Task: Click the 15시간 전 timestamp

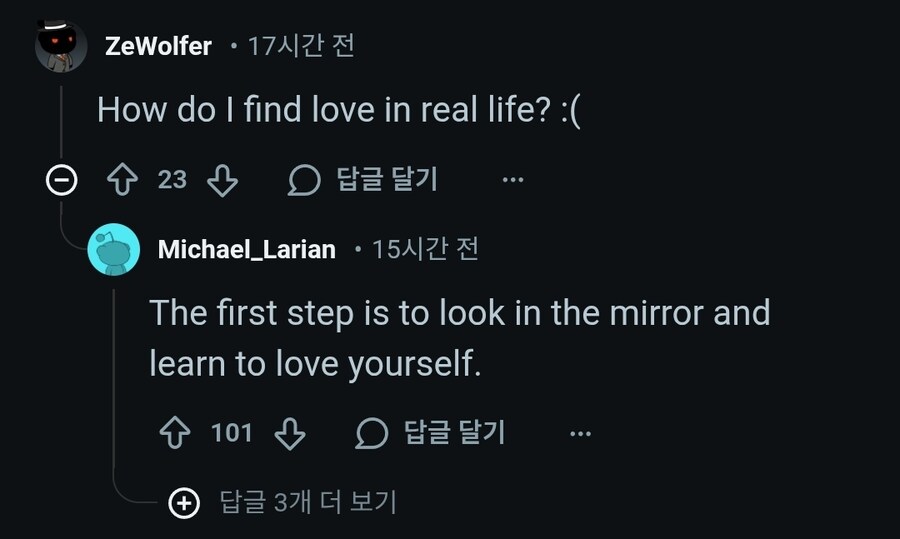Action: click(425, 249)
